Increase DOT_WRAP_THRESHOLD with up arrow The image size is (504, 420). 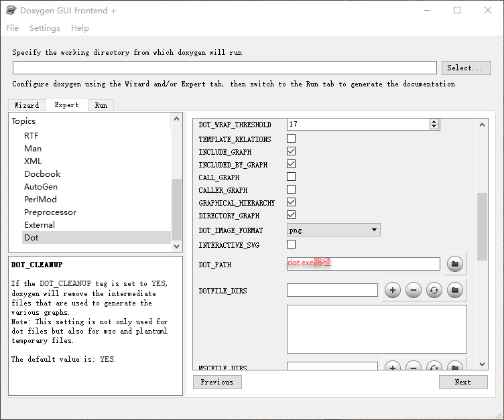coord(434,121)
